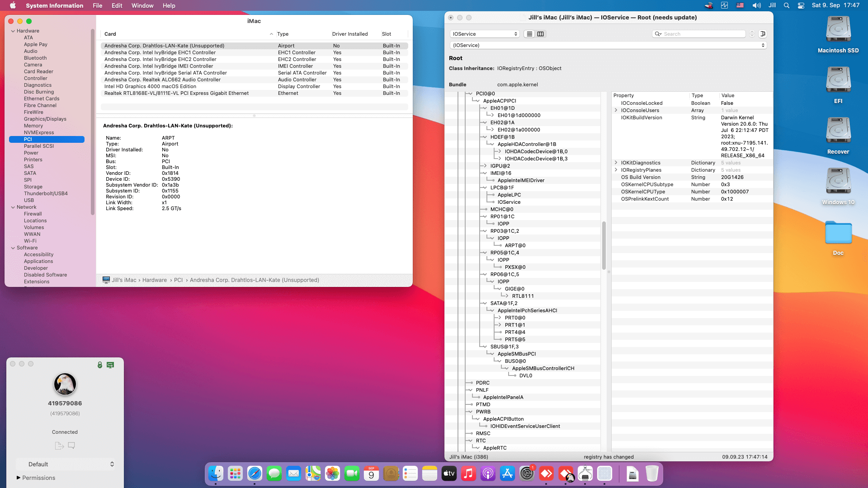The width and height of the screenshot is (868, 488).
Task: Expand IOConsoleUsers property row
Action: 616,110
